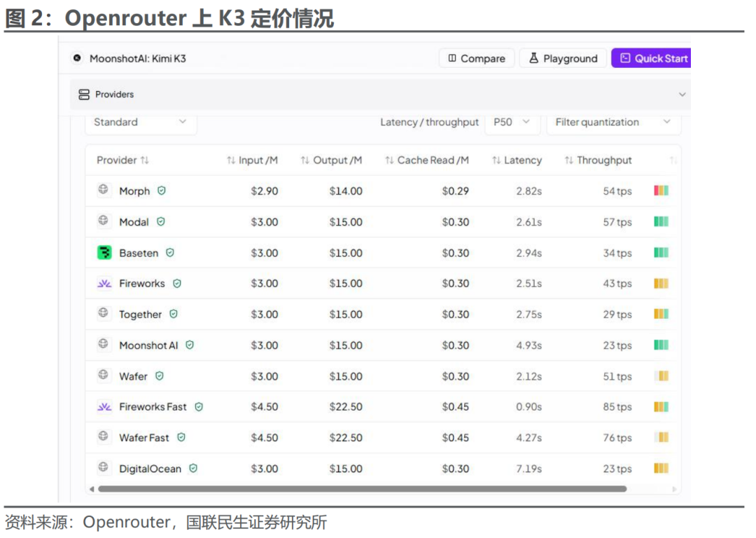The image size is (756, 538).
Task: Click the Fireworks Fast latency 0.90s
Action: click(529, 407)
